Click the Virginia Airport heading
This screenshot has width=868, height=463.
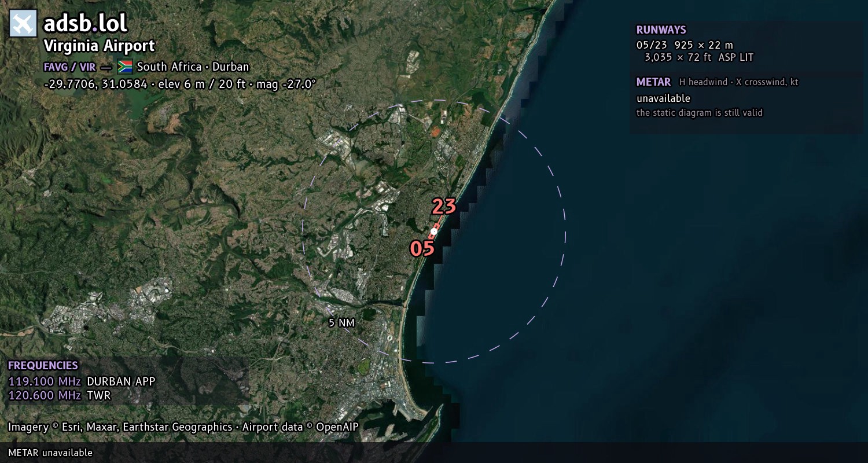[x=100, y=46]
